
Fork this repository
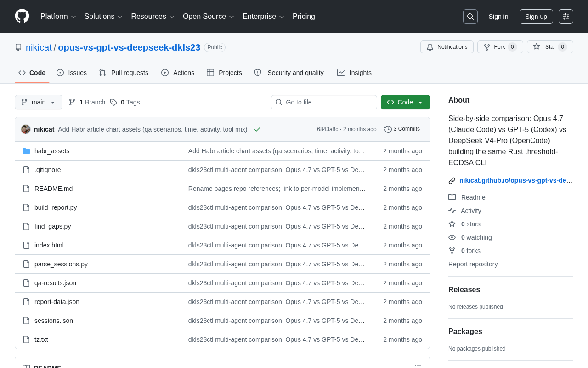(x=500, y=47)
